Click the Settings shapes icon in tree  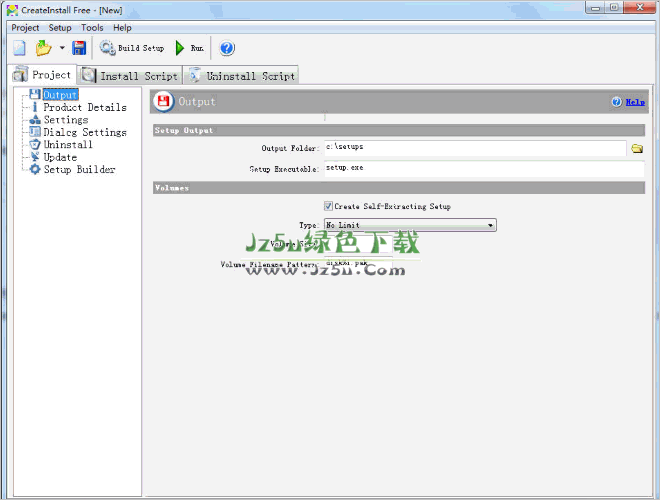tap(35, 120)
